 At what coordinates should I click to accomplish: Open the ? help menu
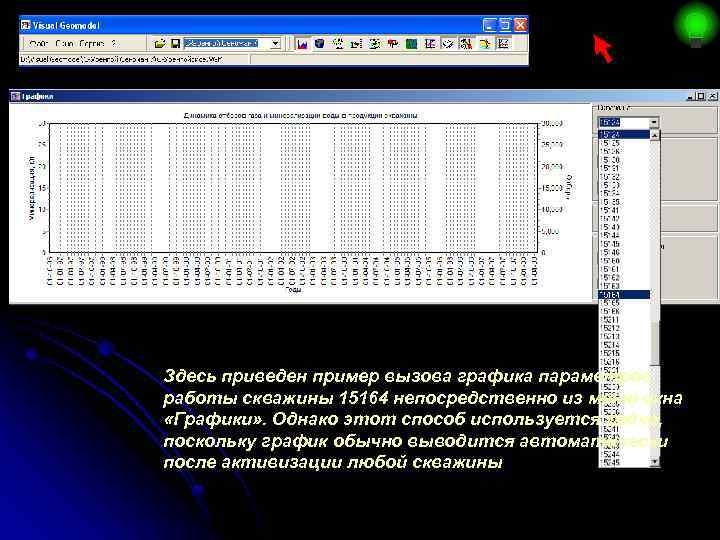113,44
